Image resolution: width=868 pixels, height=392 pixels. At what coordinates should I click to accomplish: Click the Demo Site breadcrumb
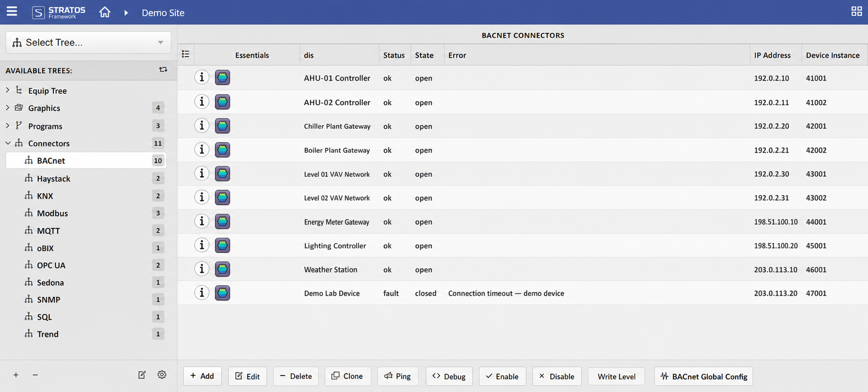click(x=163, y=13)
